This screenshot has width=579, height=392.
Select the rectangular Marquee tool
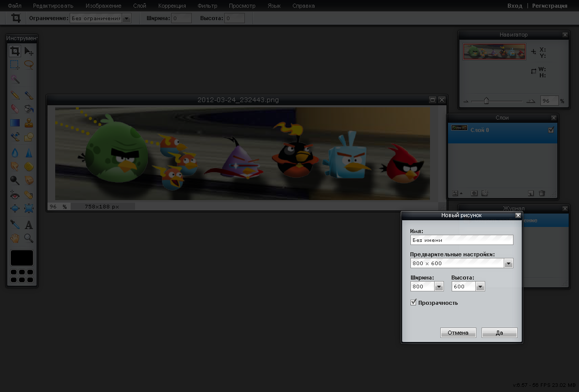pyautogui.click(x=15, y=64)
